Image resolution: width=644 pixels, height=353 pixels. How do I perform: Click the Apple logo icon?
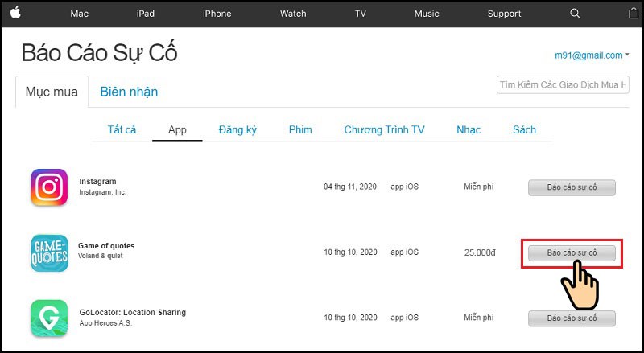pos(15,13)
